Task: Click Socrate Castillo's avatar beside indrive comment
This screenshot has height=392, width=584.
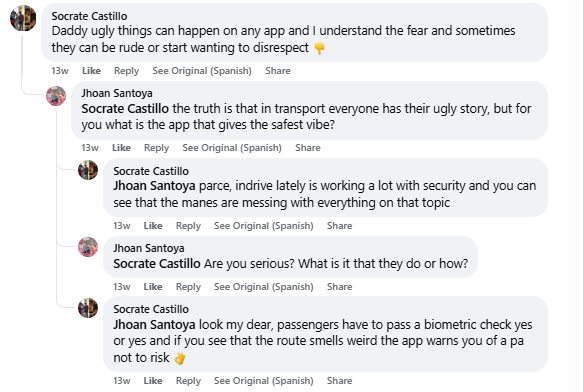Action: click(88, 170)
